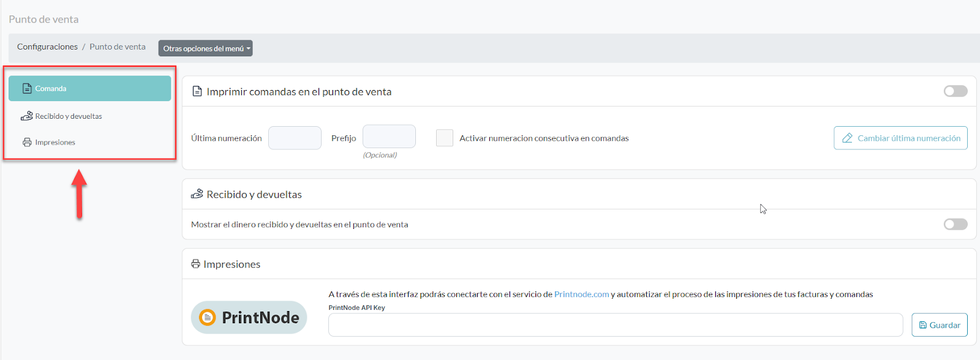Click the PrintNode logo badge

(249, 317)
